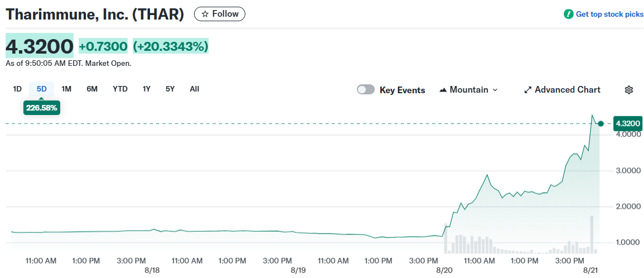Click the 8/18 date label on axis
This screenshot has width=644, height=278.
coord(152,270)
